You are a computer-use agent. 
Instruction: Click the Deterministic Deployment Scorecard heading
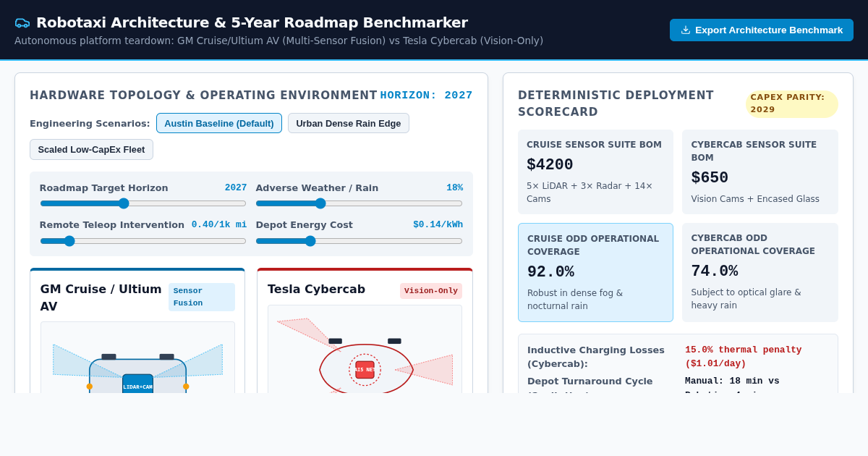pyautogui.click(x=616, y=104)
